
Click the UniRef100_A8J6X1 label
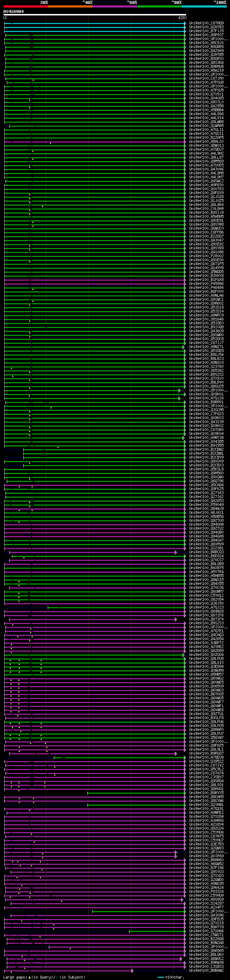tap(206, 512)
